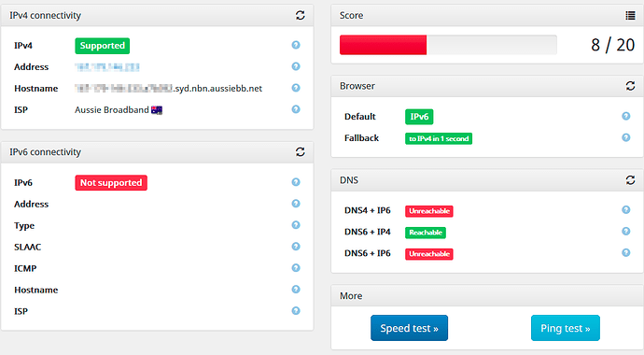Viewport: 644px width, 355px height.
Task: Click the Aussie Broadband ISP name
Action: tap(112, 110)
